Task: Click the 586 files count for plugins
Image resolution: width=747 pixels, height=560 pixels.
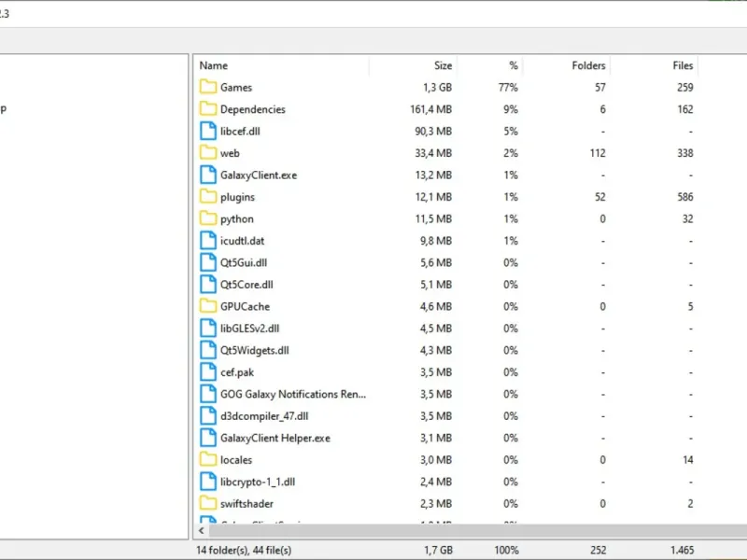Action: point(685,197)
